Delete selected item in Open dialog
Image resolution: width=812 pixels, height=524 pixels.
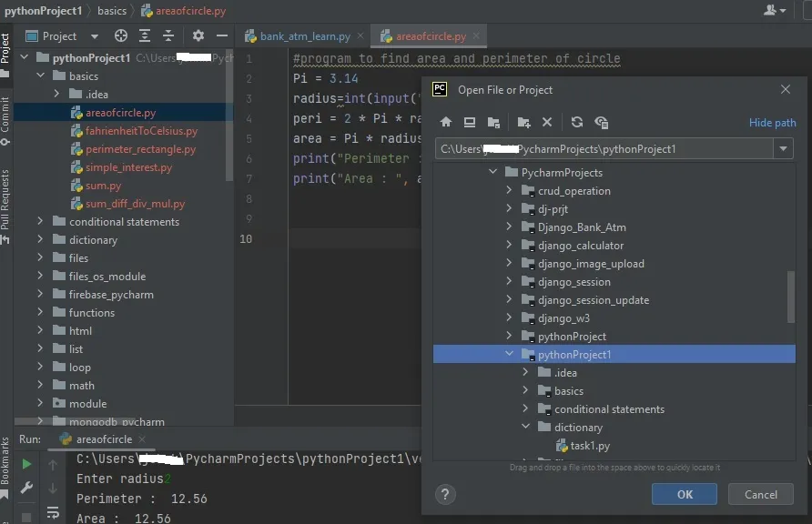pos(547,122)
